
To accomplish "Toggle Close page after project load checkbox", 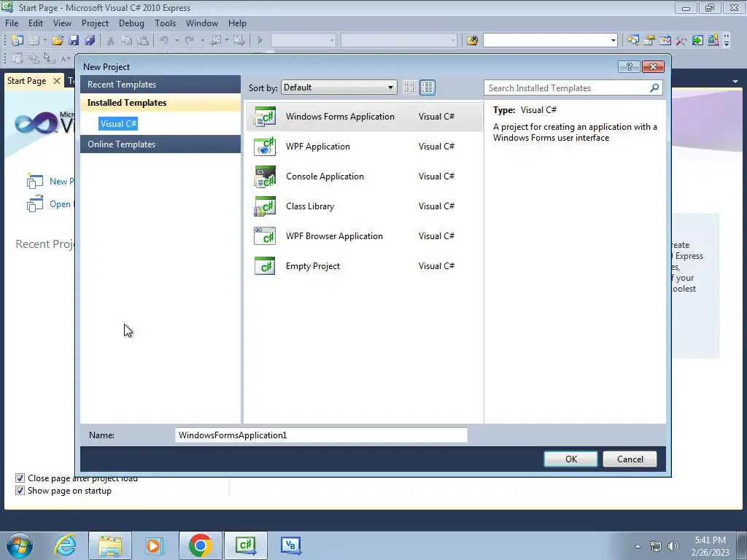I will (20, 478).
